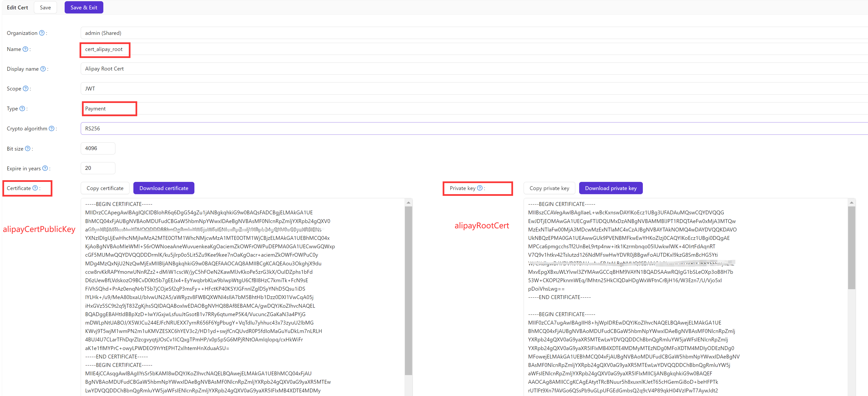Click help icon beside Organization label
The height and width of the screenshot is (396, 868).
[x=42, y=33]
